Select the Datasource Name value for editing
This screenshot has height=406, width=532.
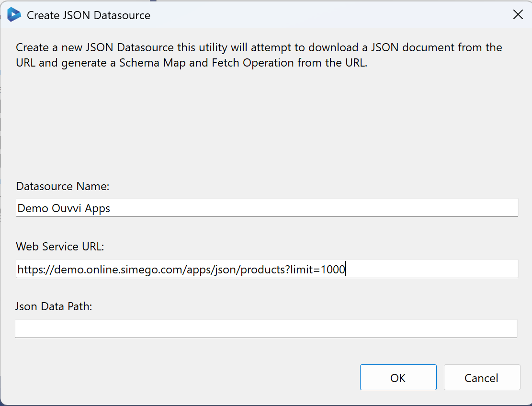(x=63, y=208)
